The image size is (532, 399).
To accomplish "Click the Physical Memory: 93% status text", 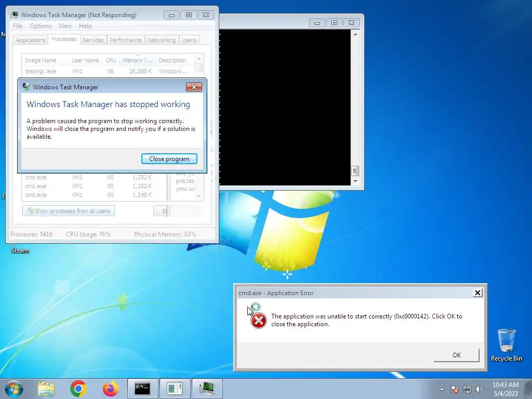I will click(165, 234).
